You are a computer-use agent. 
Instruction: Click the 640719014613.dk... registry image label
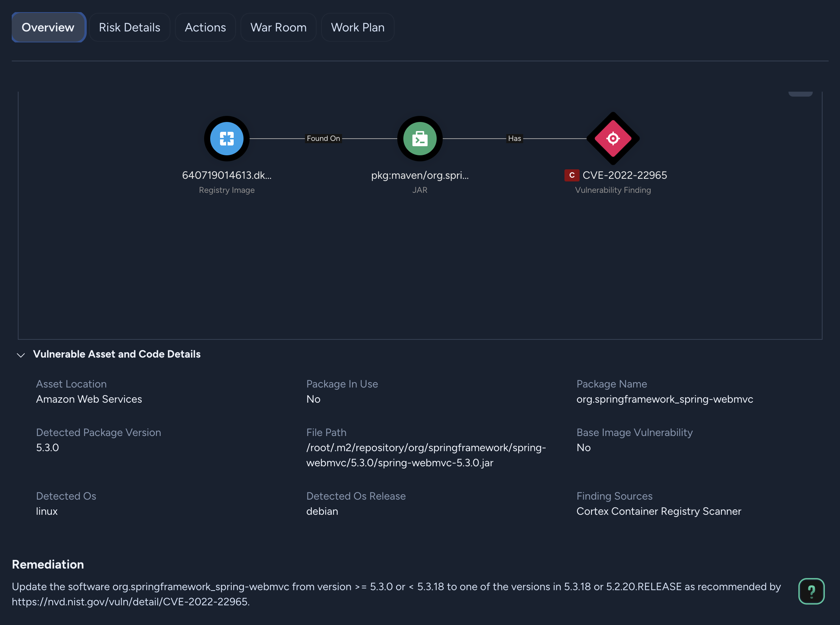click(226, 175)
